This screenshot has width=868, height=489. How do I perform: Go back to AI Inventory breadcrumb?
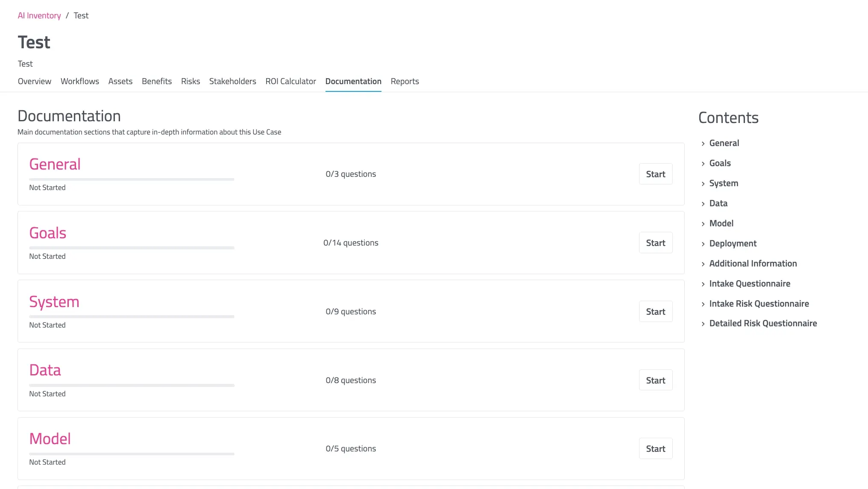click(x=39, y=15)
